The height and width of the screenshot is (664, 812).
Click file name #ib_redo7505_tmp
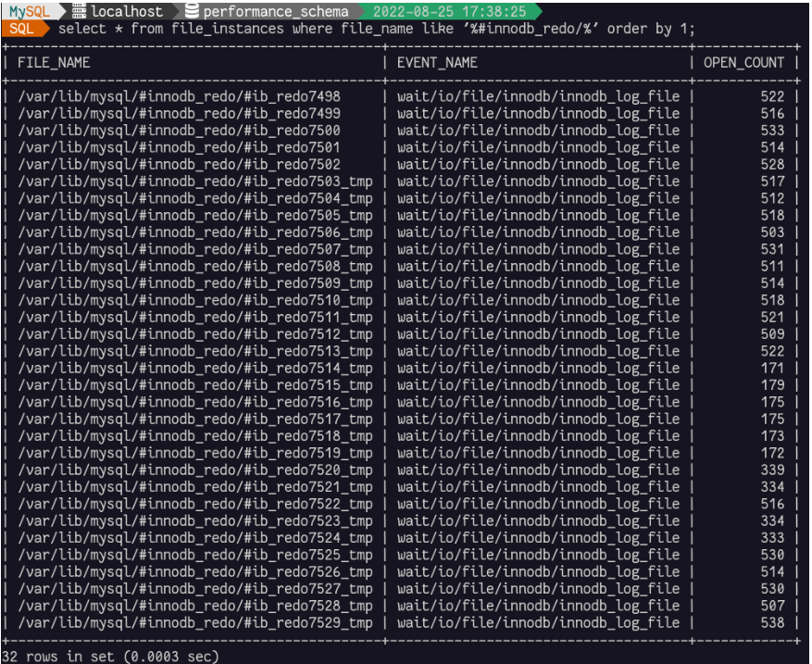coord(195,216)
